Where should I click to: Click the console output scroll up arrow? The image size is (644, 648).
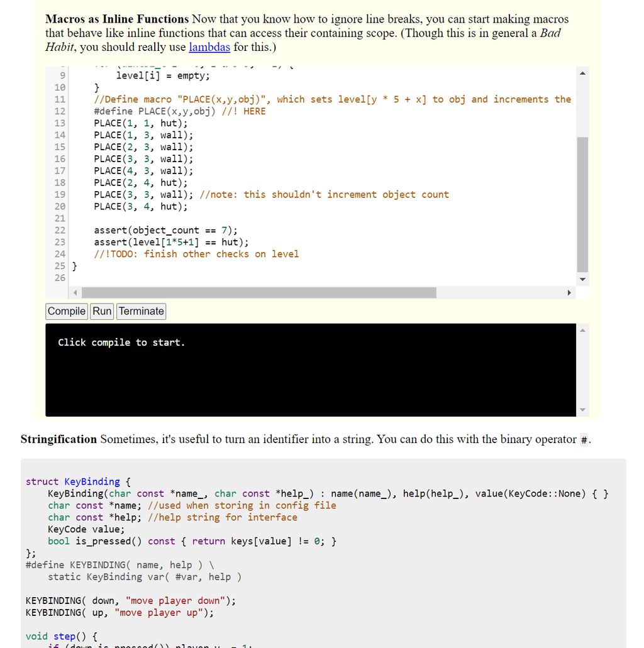[x=582, y=331]
